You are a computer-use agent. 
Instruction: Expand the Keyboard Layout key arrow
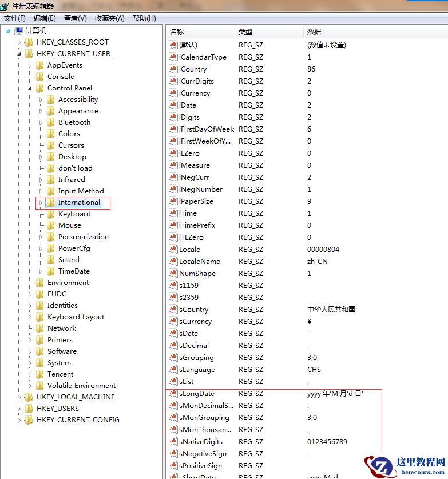pyautogui.click(x=30, y=317)
